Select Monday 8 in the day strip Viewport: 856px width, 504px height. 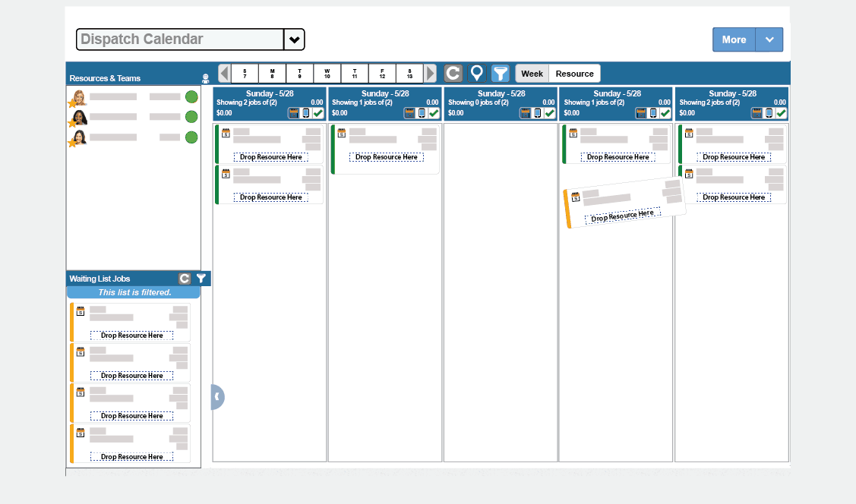273,73
